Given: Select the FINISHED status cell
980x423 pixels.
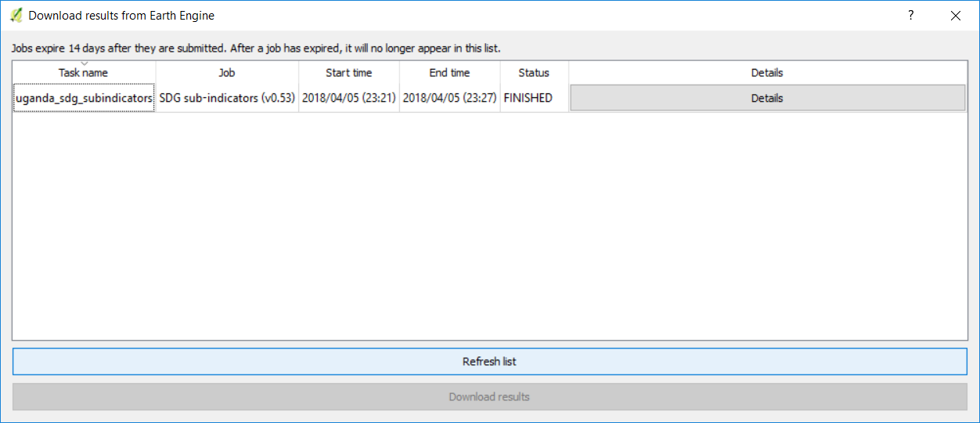Looking at the screenshot, I should tap(528, 98).
